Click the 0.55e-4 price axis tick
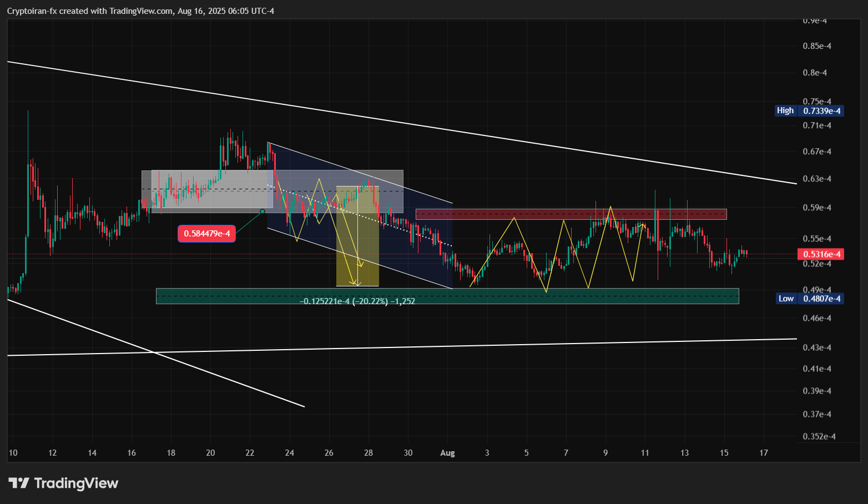 point(817,239)
